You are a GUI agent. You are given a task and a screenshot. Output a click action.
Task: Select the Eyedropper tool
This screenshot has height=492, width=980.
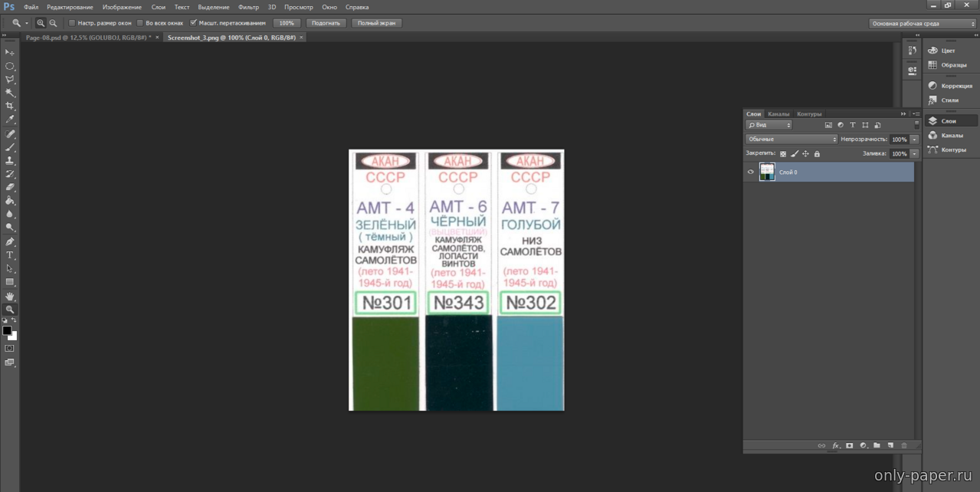10,120
